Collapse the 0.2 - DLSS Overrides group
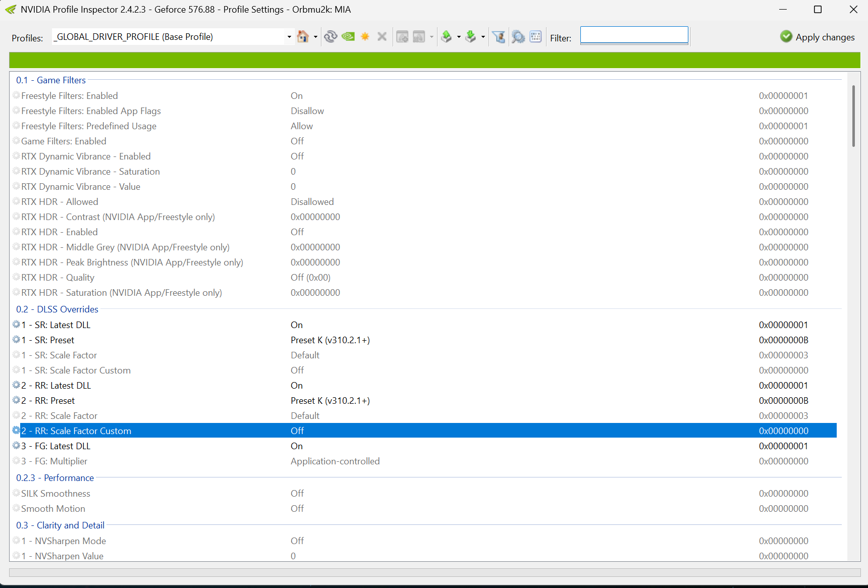The width and height of the screenshot is (868, 588). (57, 309)
